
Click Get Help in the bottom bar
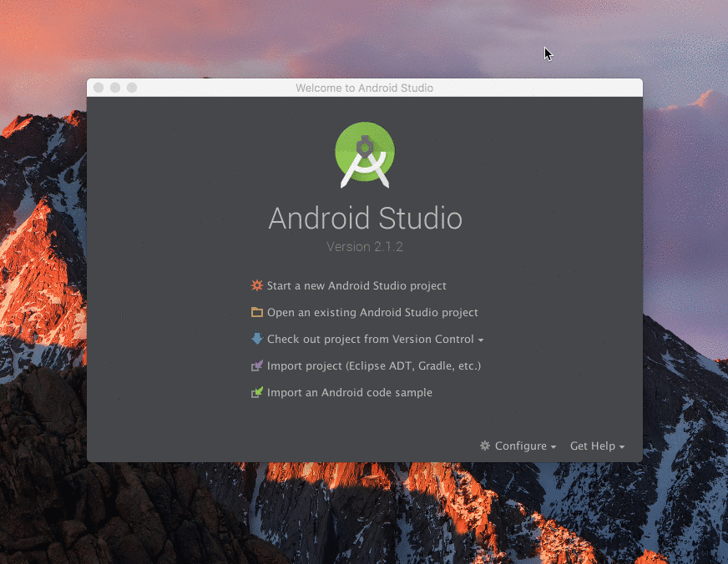(593, 446)
